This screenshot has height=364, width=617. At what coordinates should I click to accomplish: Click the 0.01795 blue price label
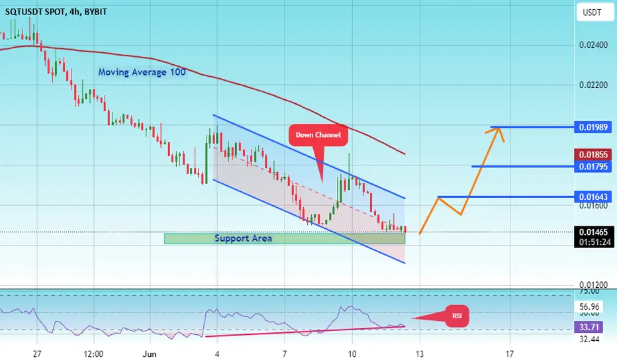tap(593, 167)
